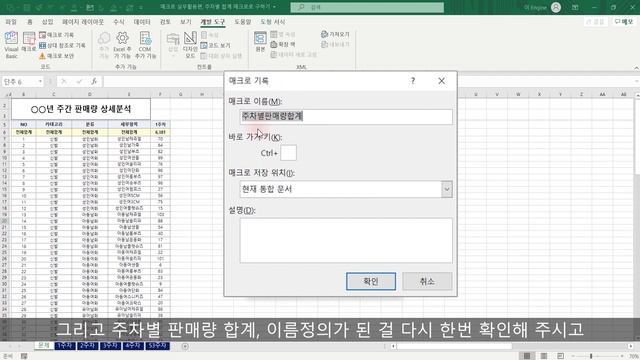640x360 pixels.
Task: Switch to the 데이터 ribbon tab
Action: pos(142,22)
